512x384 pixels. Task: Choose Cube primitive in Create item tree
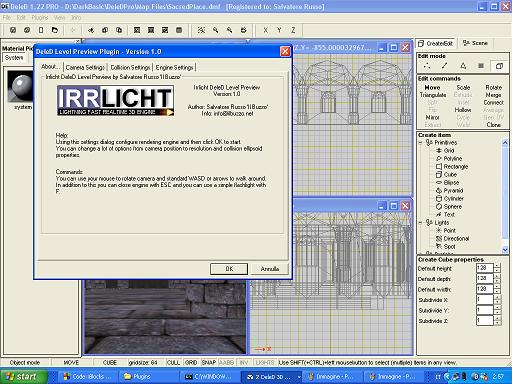click(x=447, y=175)
